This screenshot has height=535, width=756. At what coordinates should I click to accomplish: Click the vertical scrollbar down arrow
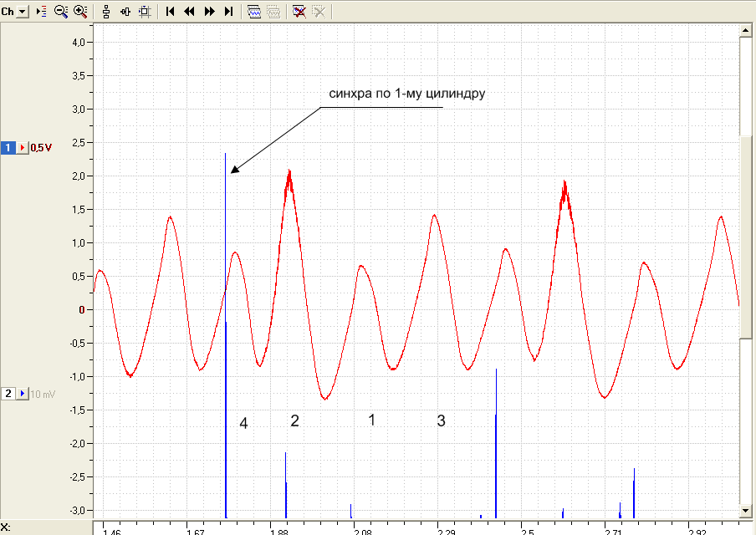[745, 511]
